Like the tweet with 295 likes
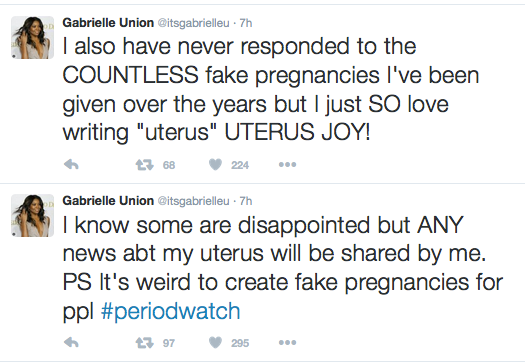The image size is (525, 364). pyautogui.click(x=215, y=343)
